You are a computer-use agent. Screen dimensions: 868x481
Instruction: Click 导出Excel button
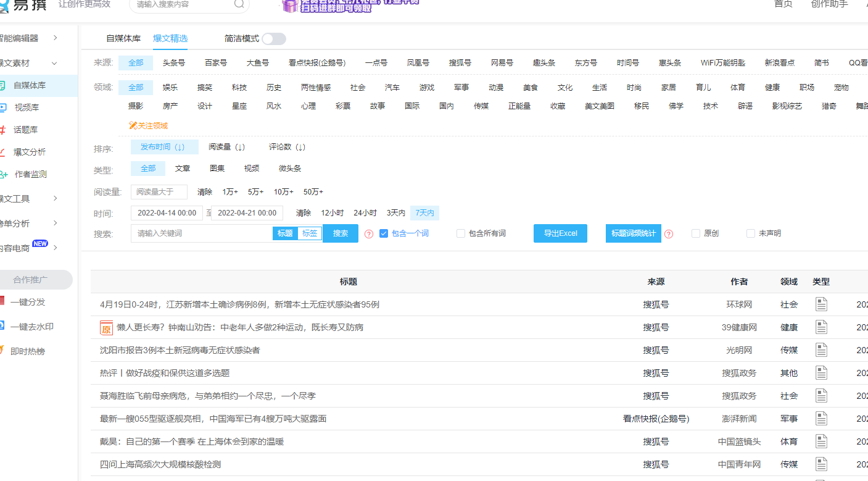[560, 233]
